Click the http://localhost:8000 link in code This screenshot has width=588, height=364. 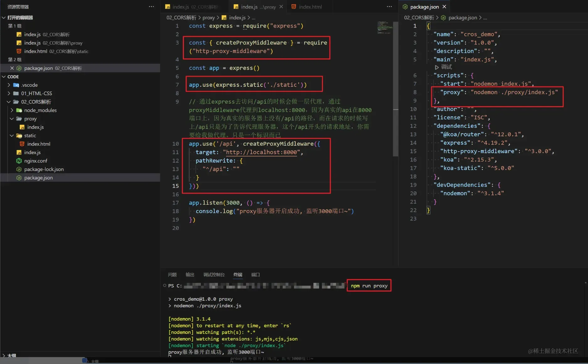coord(261,152)
